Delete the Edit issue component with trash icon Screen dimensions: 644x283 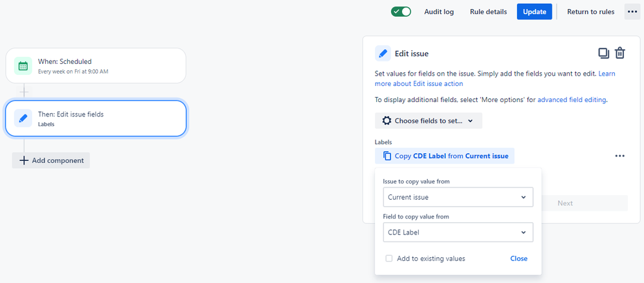pyautogui.click(x=619, y=54)
